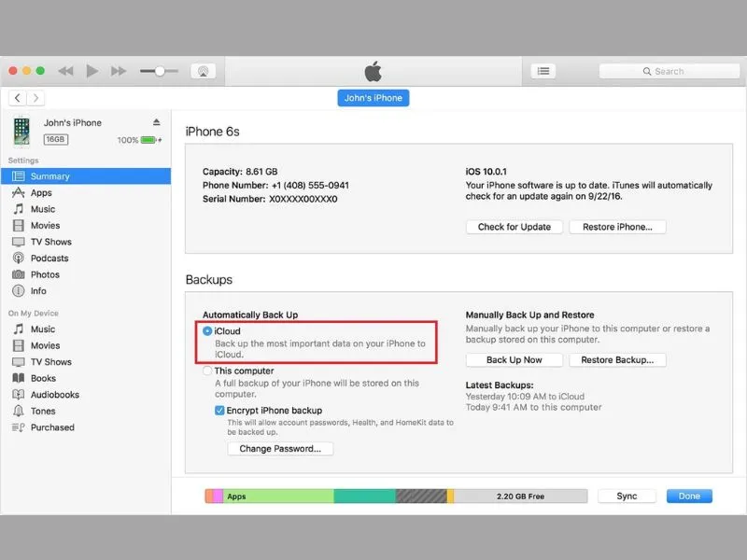Toggle Encrypt iPhone backup checkbox

[x=219, y=411]
